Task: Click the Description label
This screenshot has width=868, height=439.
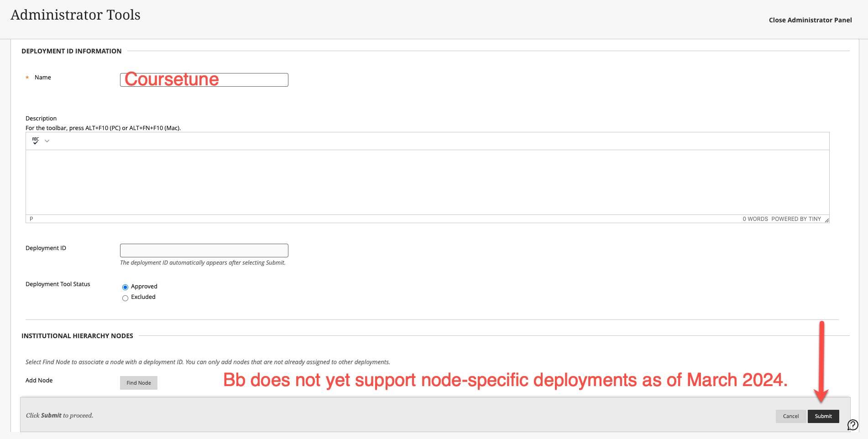Action: click(41, 118)
